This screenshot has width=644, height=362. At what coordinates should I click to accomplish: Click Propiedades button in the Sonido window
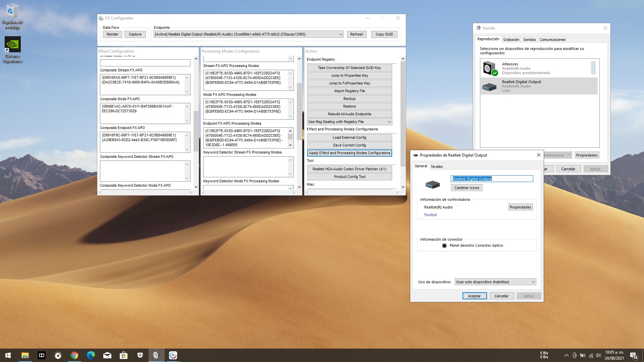587,155
